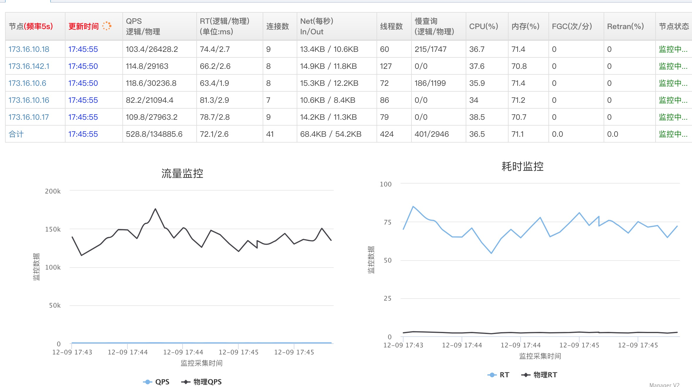Viewport: 692px width, 387px height.
Task: Toggle QPS series in traffic chart legend
Action: pos(157,382)
